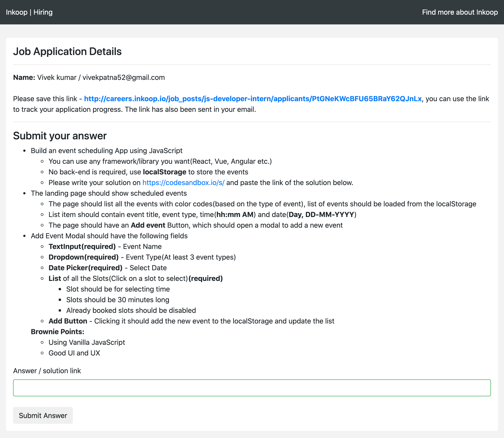Click 'You can use any framework/library' line
This screenshot has height=438, width=504.
click(160, 161)
